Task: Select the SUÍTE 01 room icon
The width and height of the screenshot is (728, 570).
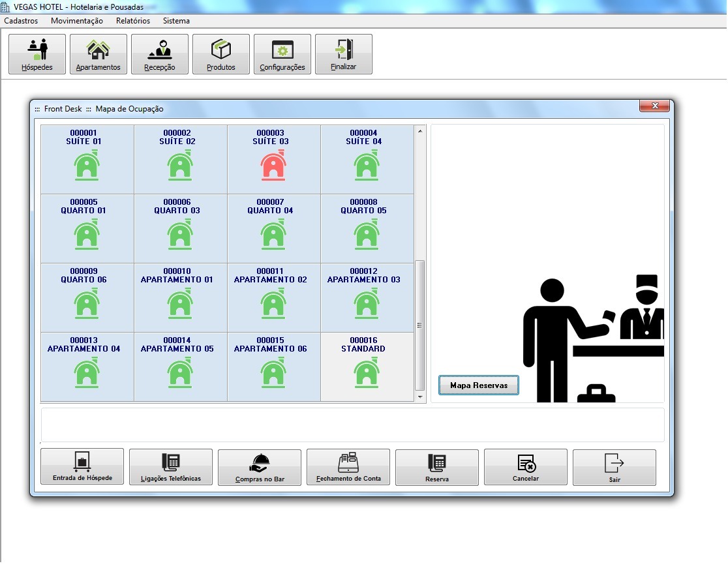Action: 87,166
